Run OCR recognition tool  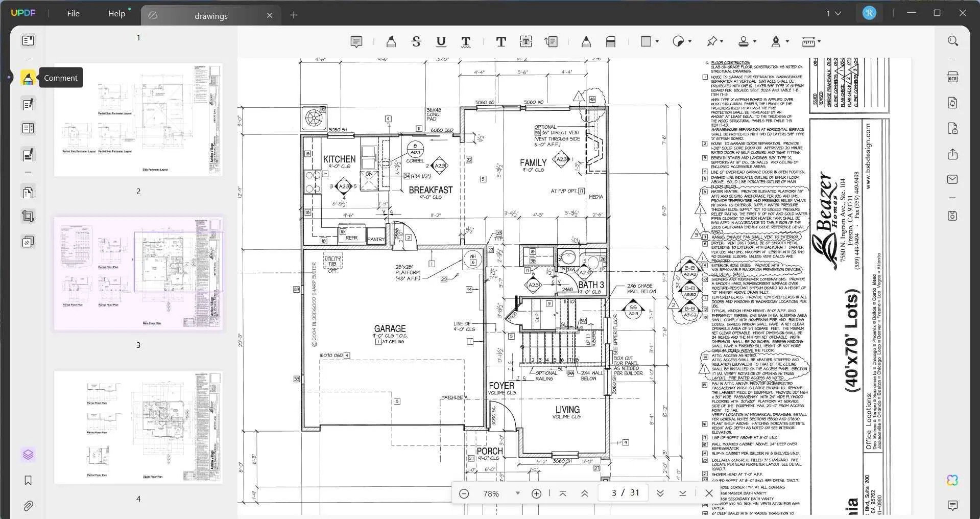click(952, 77)
